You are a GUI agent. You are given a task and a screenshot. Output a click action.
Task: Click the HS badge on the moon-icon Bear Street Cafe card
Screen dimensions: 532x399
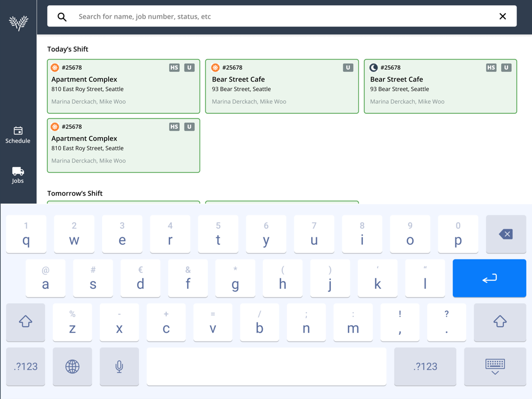click(x=491, y=68)
